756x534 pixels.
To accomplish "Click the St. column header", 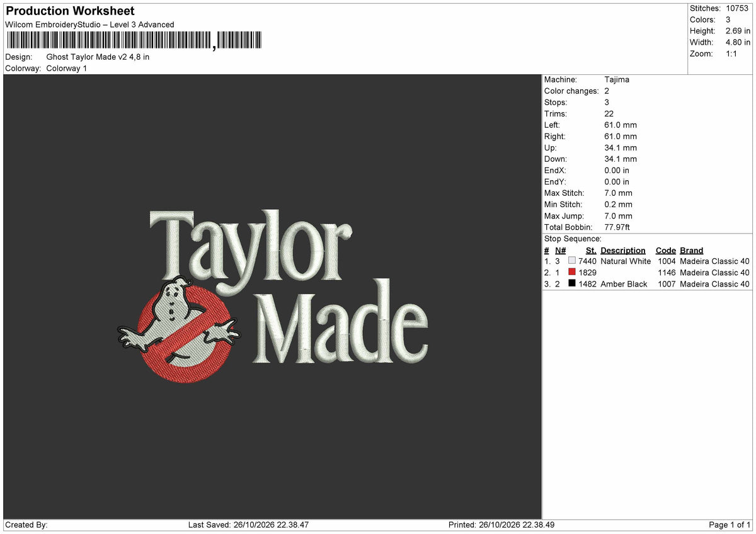I will (591, 251).
